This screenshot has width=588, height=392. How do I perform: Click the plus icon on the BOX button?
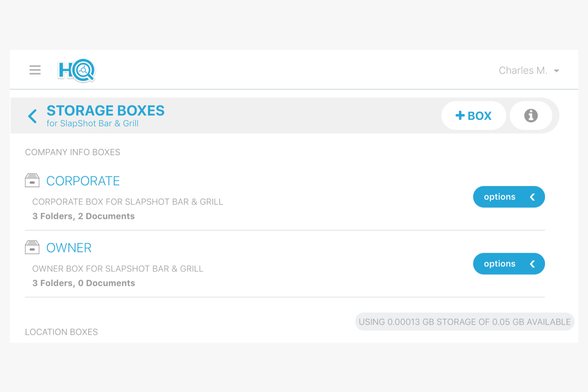[x=460, y=116]
